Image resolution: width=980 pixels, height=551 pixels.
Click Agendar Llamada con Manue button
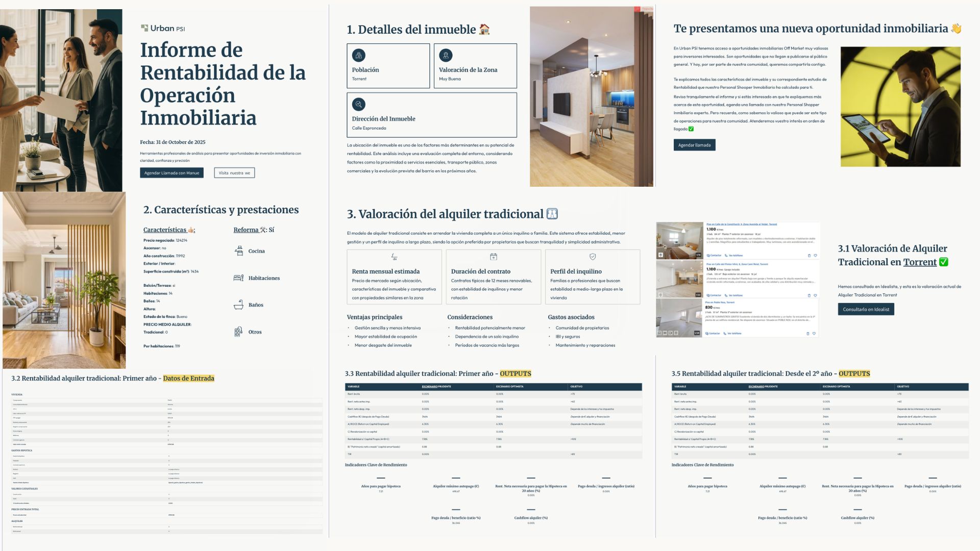[171, 173]
